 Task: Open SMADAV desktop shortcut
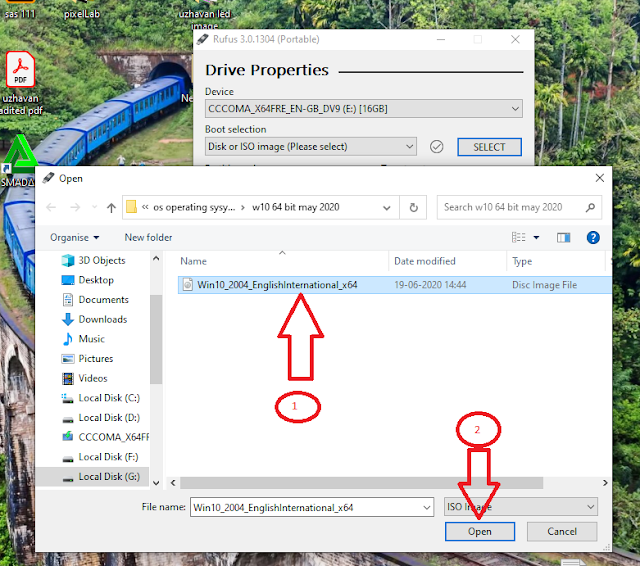pos(18,162)
